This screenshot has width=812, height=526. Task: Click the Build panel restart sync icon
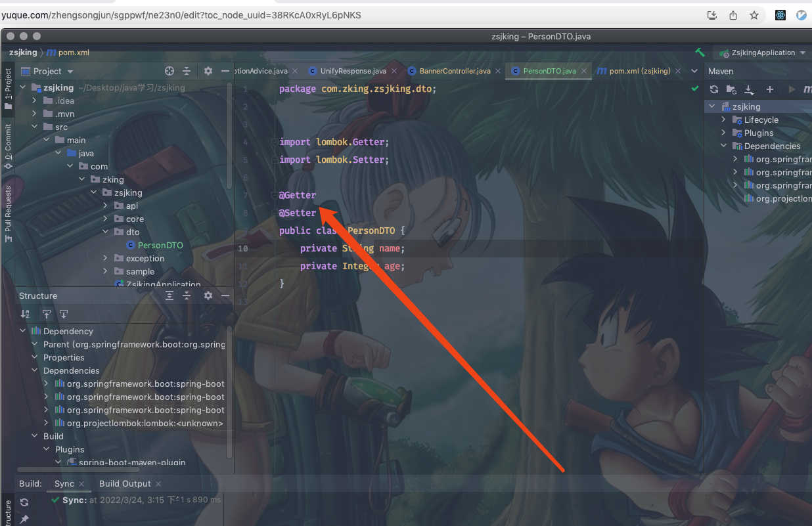pyautogui.click(x=24, y=502)
